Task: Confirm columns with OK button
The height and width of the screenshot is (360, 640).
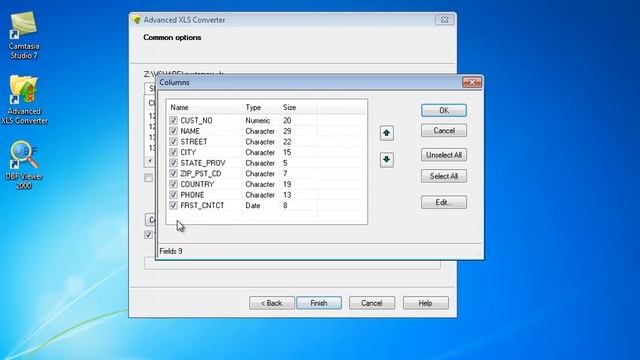Action: pyautogui.click(x=444, y=110)
